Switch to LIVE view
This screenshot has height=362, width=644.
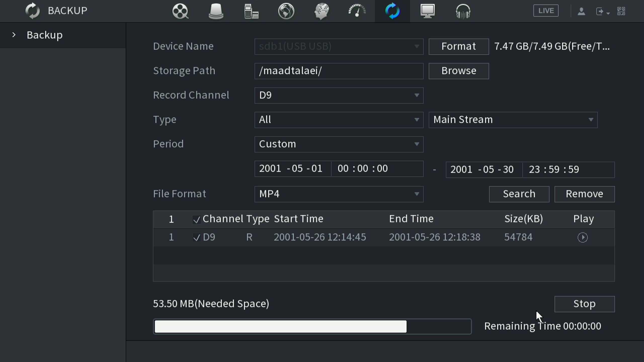[546, 11]
